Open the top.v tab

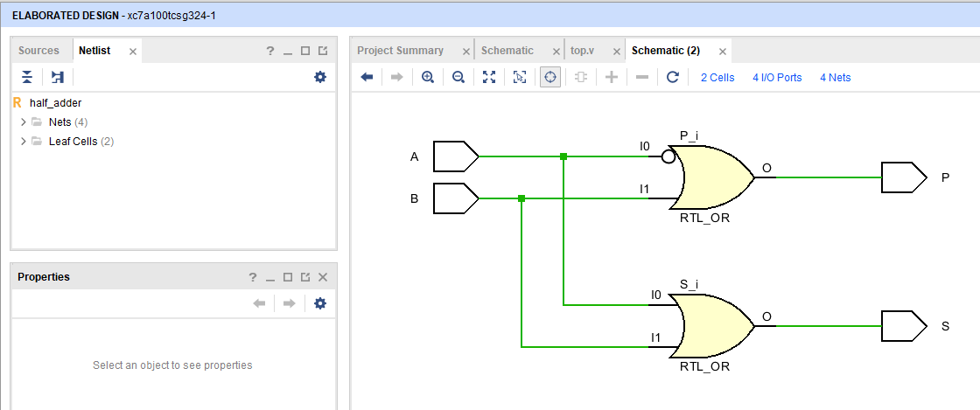(582, 51)
